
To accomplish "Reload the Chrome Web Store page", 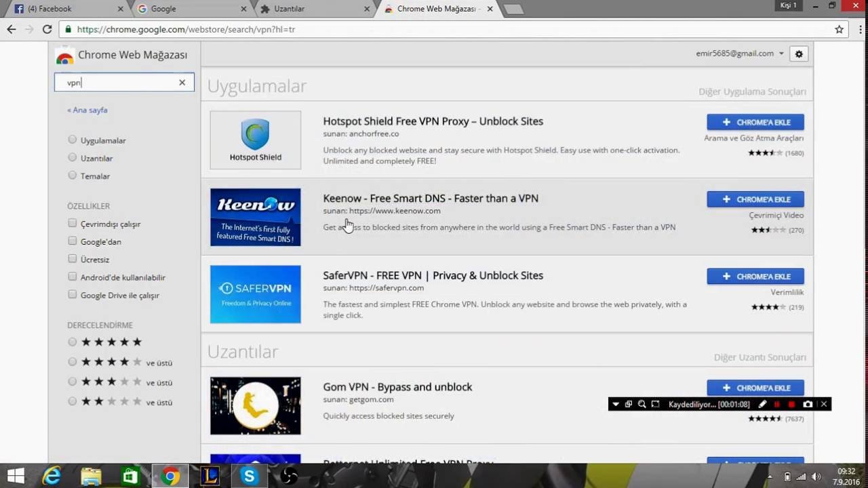I will [47, 29].
